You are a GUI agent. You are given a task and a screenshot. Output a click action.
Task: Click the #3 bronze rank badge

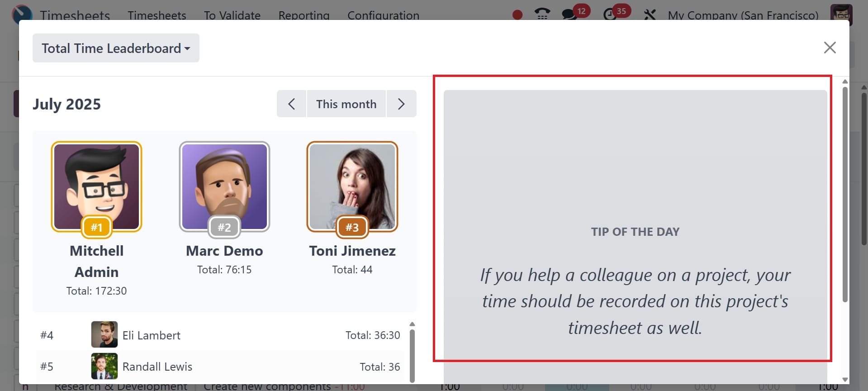click(352, 227)
